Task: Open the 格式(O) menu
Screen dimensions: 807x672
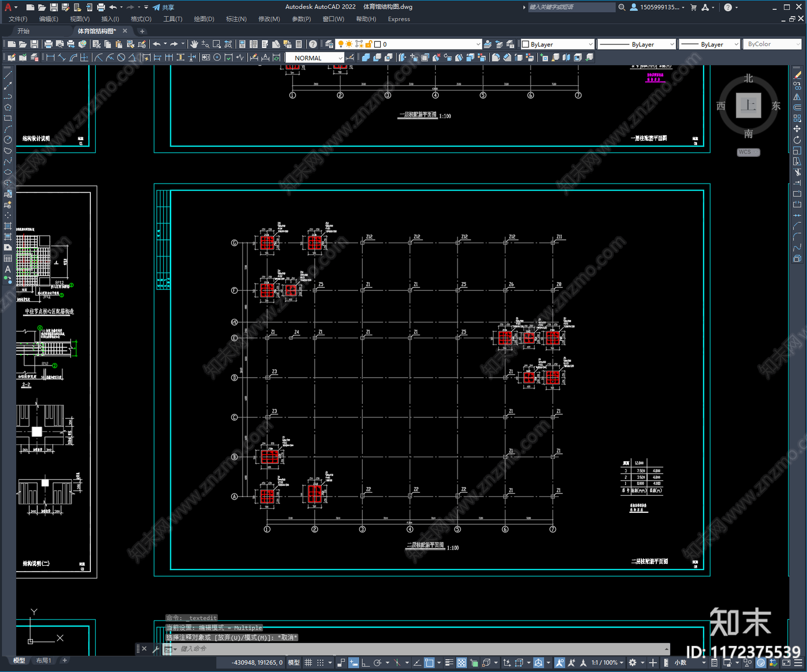Action: (141, 19)
